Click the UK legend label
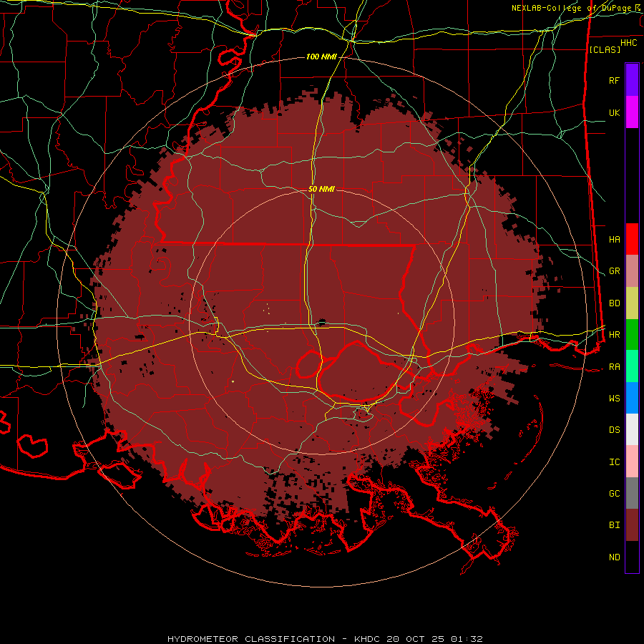This screenshot has width=644, height=644. 614,112
